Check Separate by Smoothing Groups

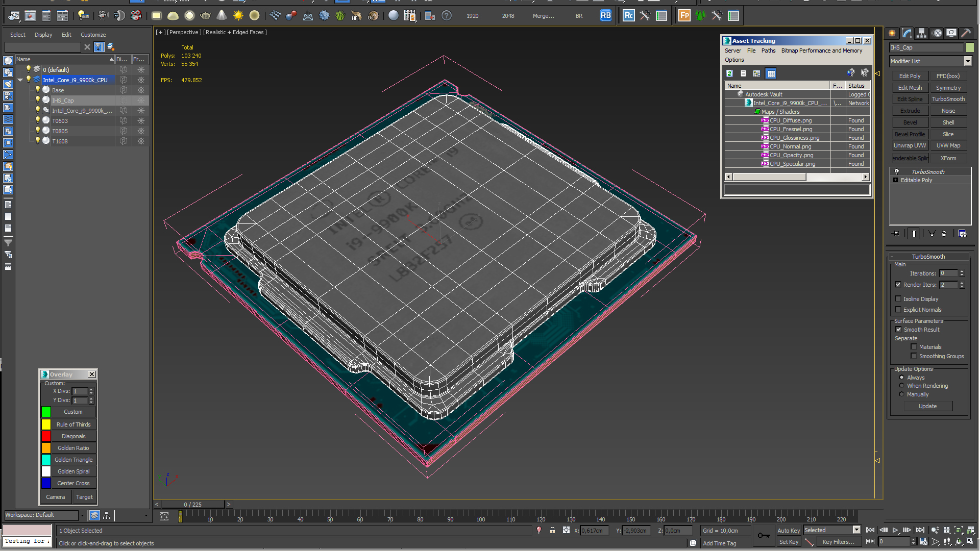914,356
